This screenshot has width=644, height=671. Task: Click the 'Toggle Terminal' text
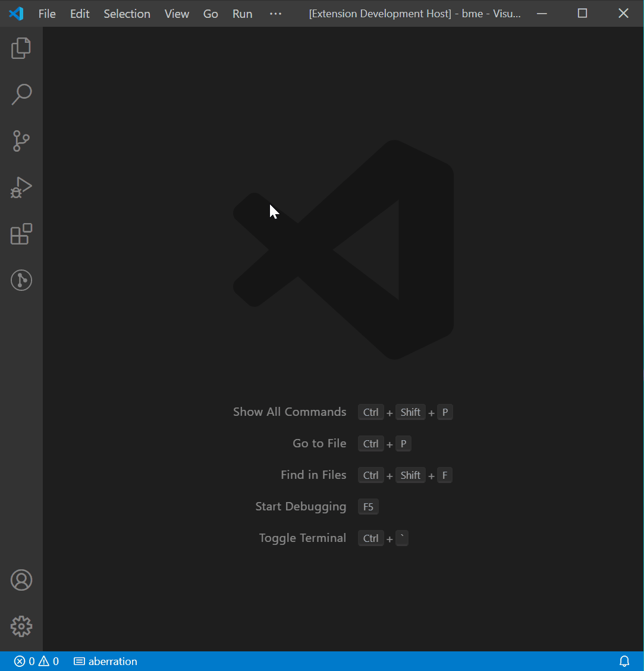303,538
